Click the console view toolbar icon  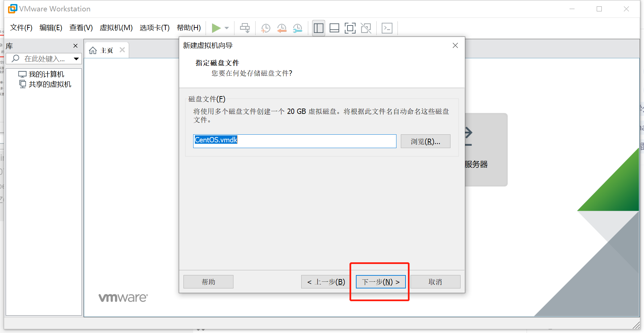[387, 28]
